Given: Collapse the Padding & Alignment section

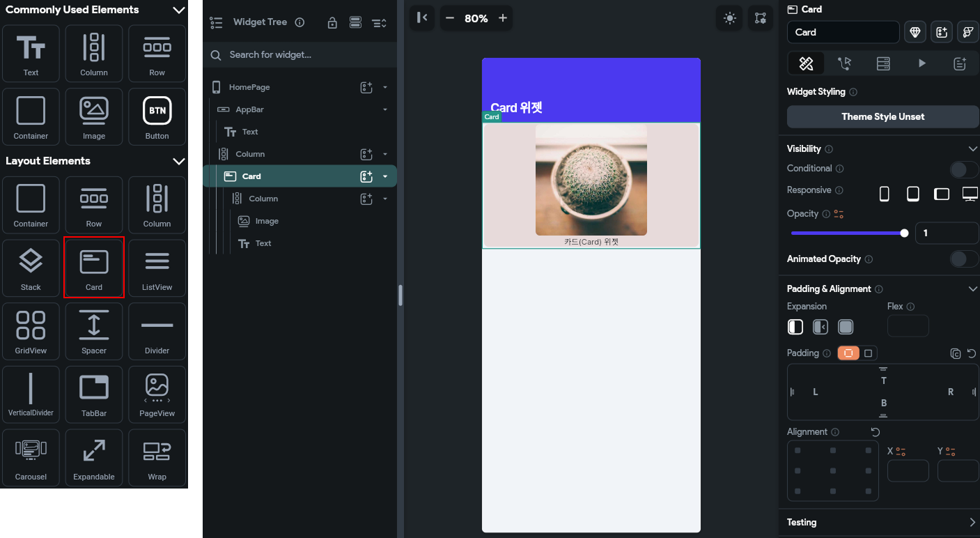Looking at the screenshot, I should (973, 289).
